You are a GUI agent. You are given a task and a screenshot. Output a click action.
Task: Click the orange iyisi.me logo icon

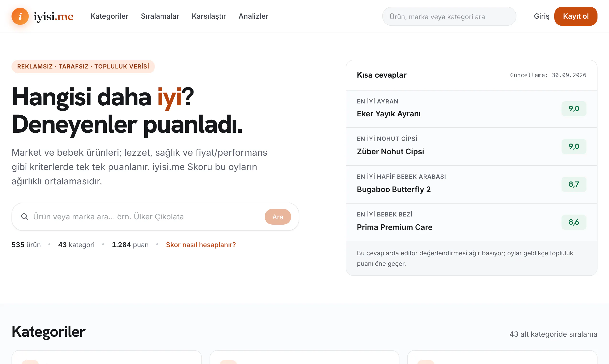(x=20, y=16)
